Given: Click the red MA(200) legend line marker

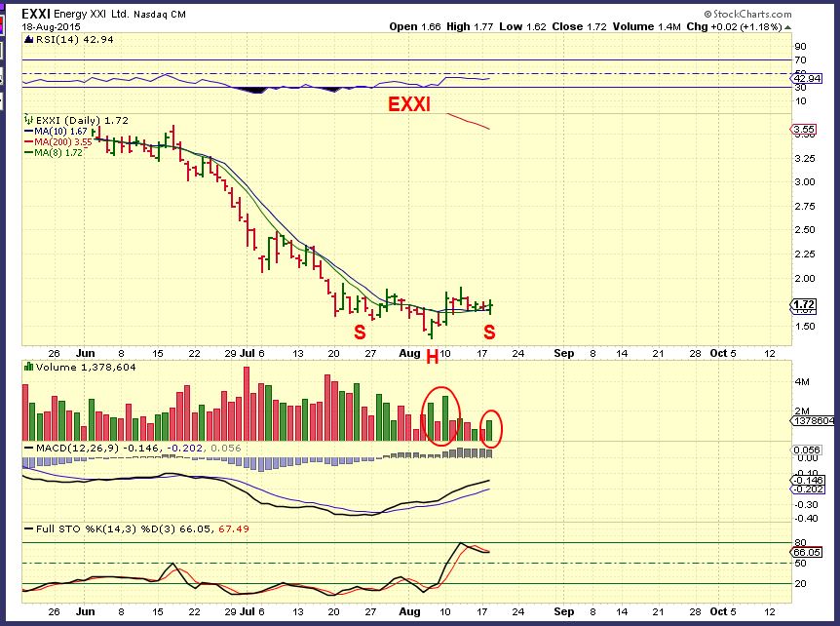Looking at the screenshot, I should tap(29, 142).
